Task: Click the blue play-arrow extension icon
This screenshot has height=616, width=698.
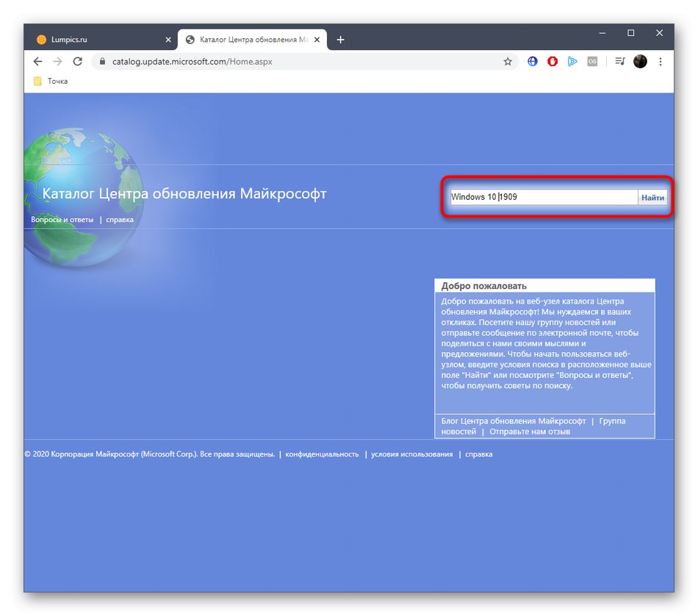Action: pos(572,62)
